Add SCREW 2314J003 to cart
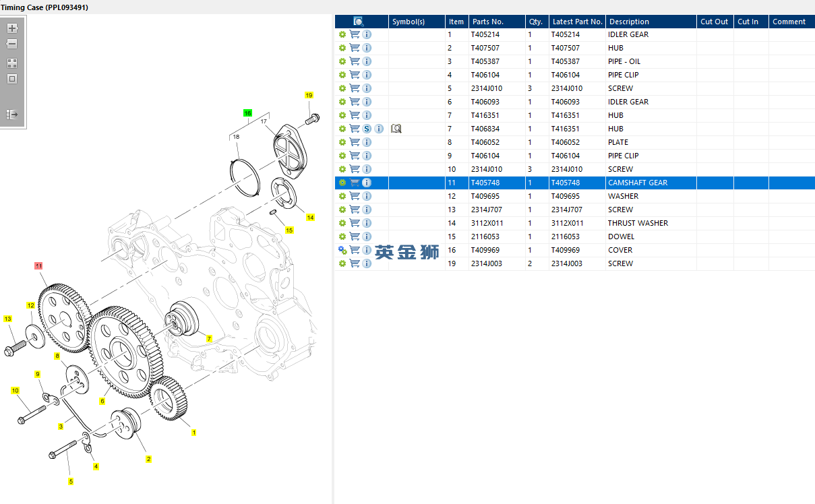The width and height of the screenshot is (815, 504). coord(355,263)
